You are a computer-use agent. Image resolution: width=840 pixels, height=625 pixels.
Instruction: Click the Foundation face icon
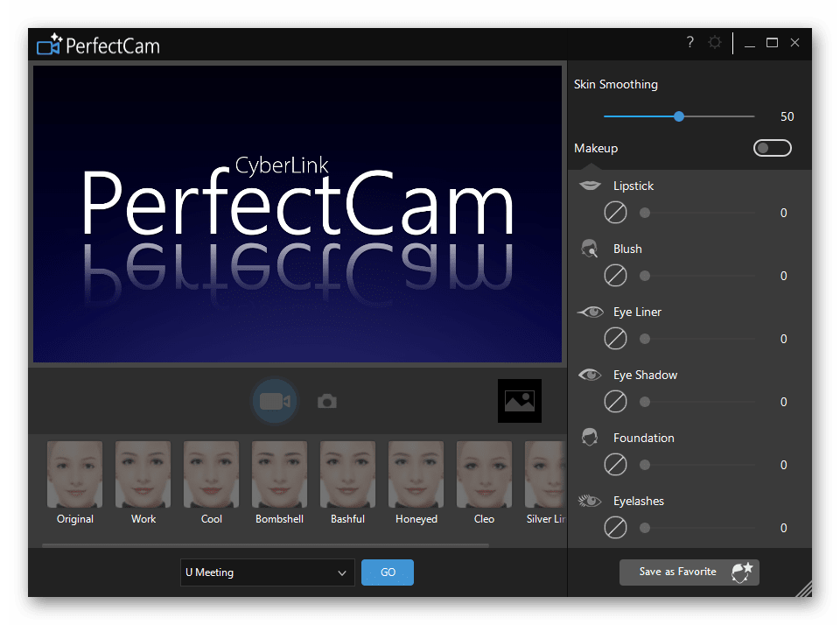point(589,438)
